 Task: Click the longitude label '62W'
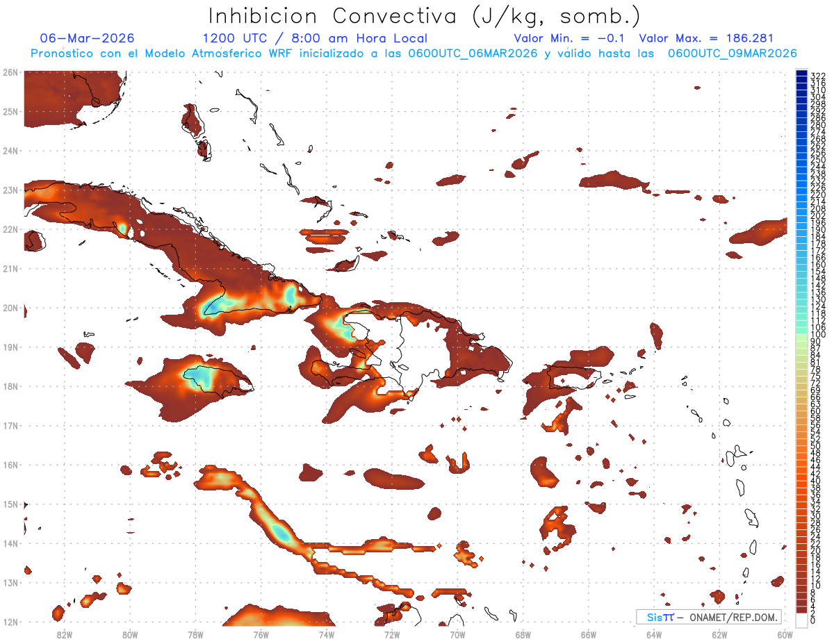click(x=719, y=634)
